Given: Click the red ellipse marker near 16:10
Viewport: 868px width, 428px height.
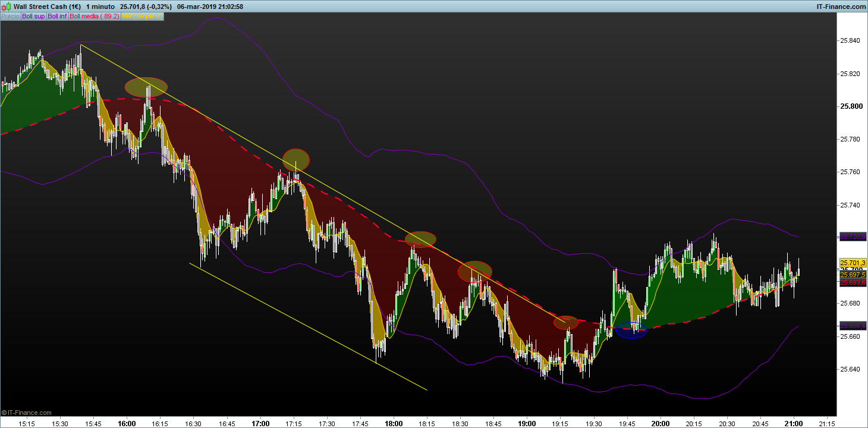Looking at the screenshot, I should 146,87.
